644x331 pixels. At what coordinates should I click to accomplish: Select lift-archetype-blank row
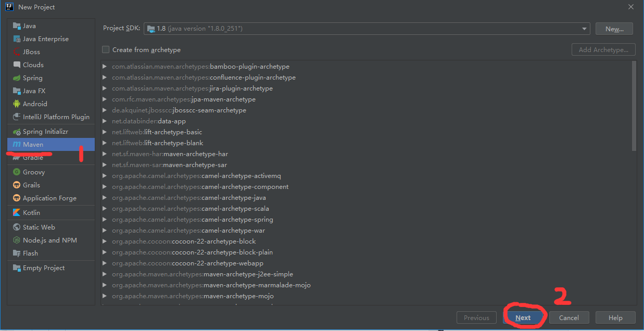point(365,143)
